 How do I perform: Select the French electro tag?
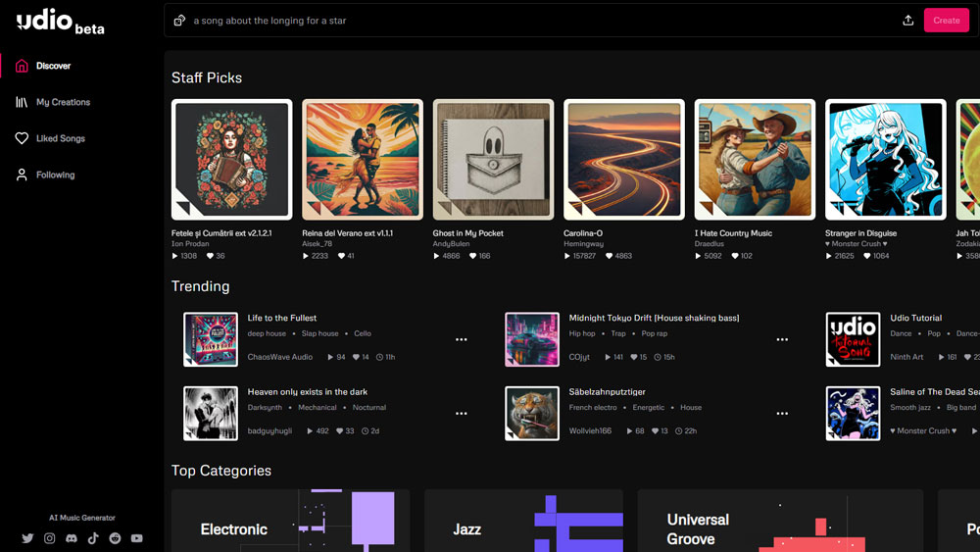coord(593,408)
